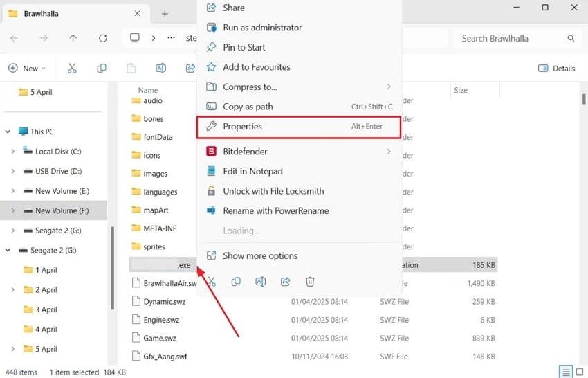
Task: Expand USB Drive (D:) tree node
Action: [13, 171]
